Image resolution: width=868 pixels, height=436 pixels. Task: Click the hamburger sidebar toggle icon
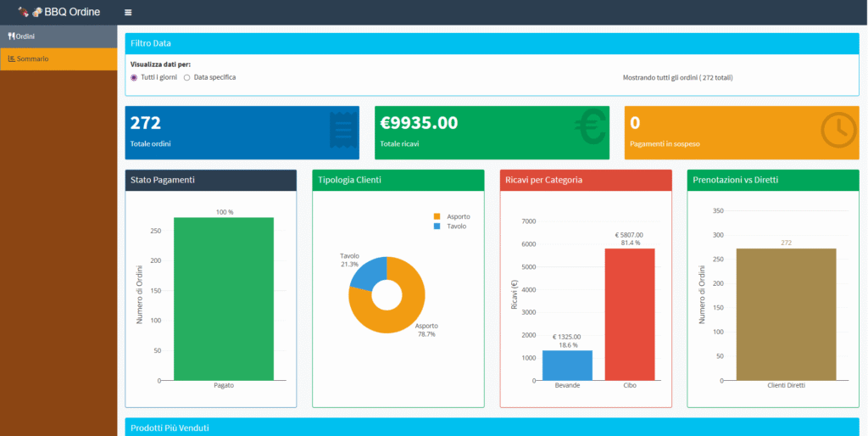click(128, 13)
